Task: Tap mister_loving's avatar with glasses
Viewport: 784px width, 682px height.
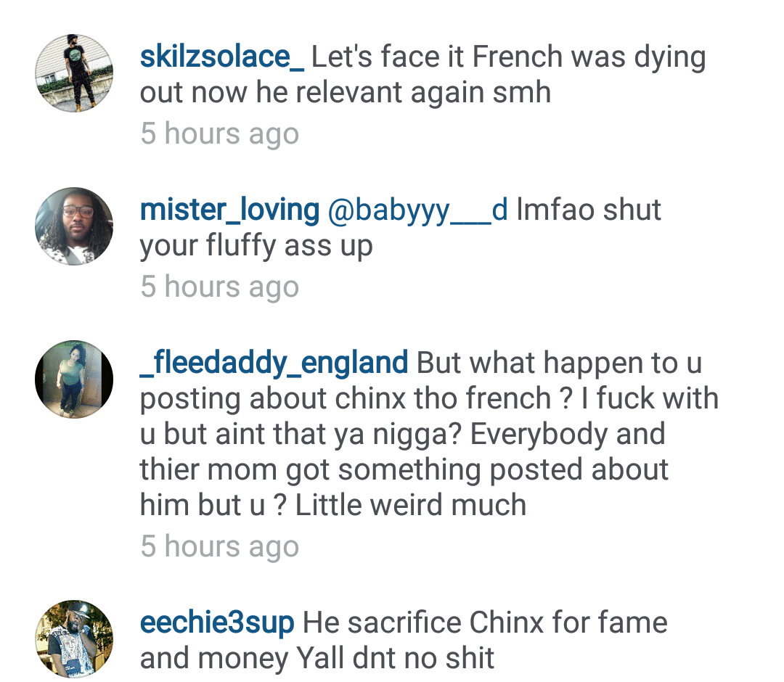Action: coord(74,226)
